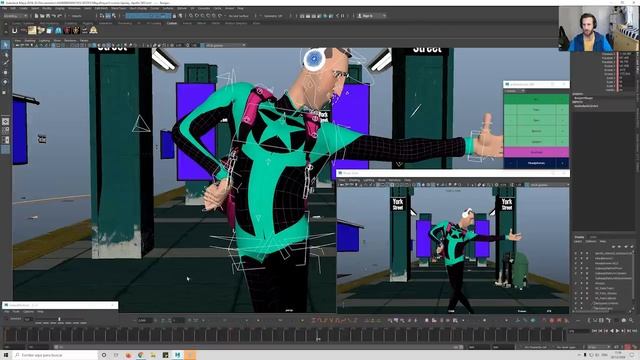Jump to end of playback range
Image resolution: width=640 pixels, height=360 pixels.
(x=635, y=331)
